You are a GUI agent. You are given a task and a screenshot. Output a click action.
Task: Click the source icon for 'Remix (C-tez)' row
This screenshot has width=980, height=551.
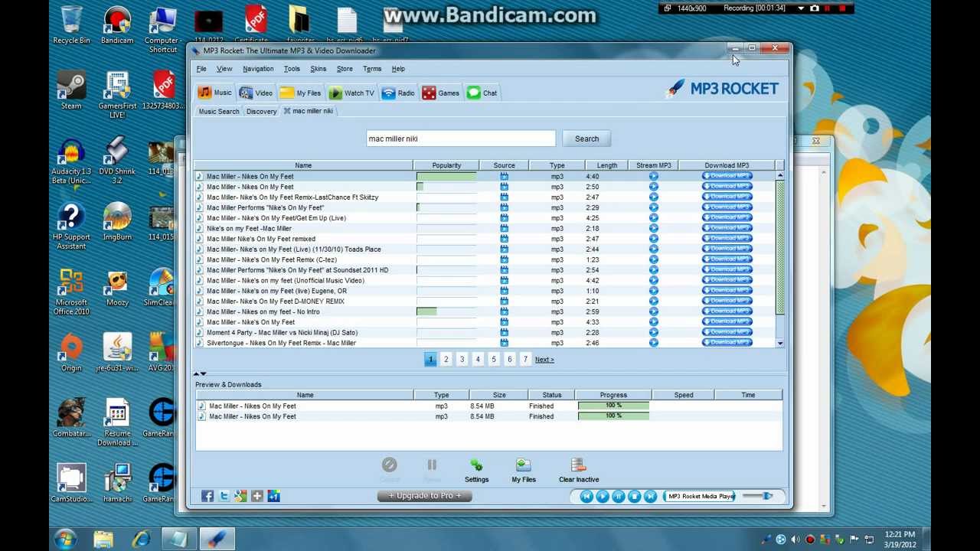pos(504,259)
